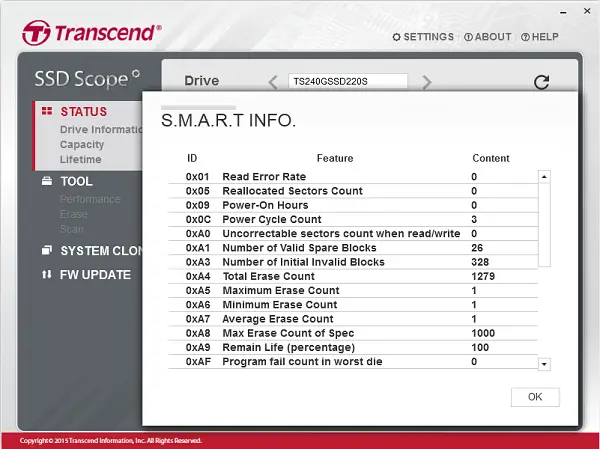Click the S.M.A.R.T INFO. heading

tap(228, 120)
